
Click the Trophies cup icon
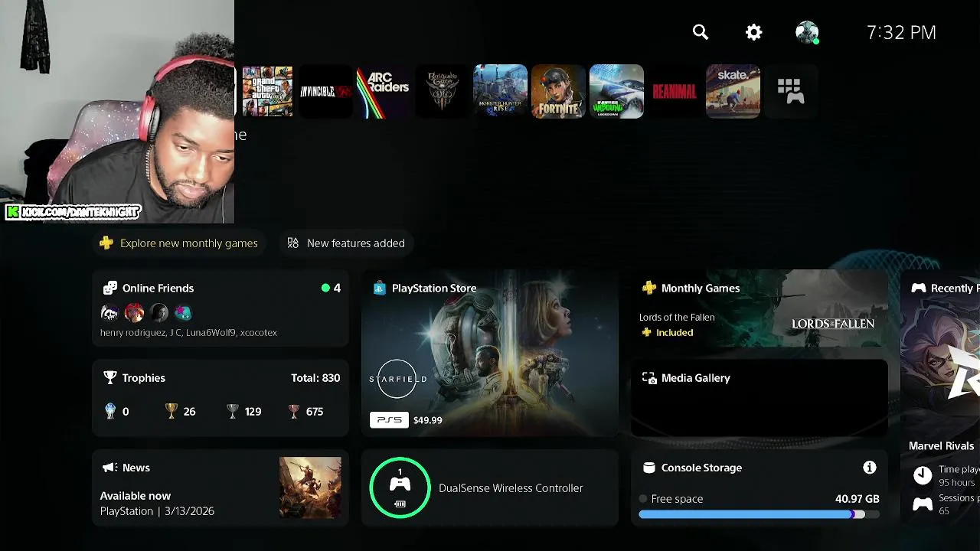pos(110,378)
